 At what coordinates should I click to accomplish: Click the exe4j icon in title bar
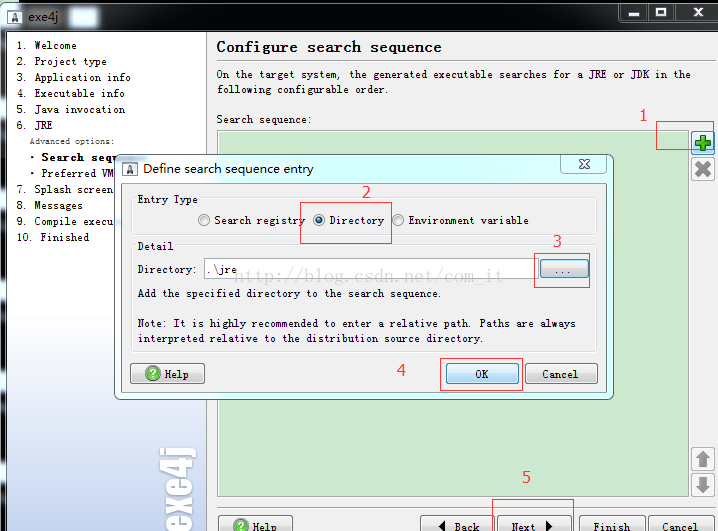13,17
